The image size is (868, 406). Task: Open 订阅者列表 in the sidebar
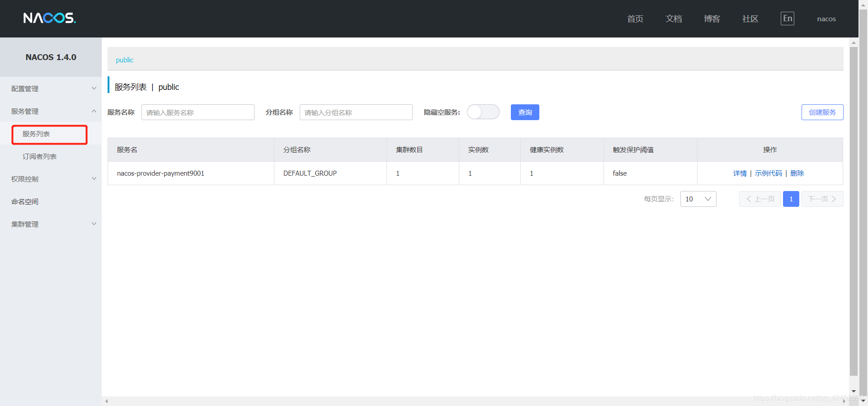tap(39, 157)
